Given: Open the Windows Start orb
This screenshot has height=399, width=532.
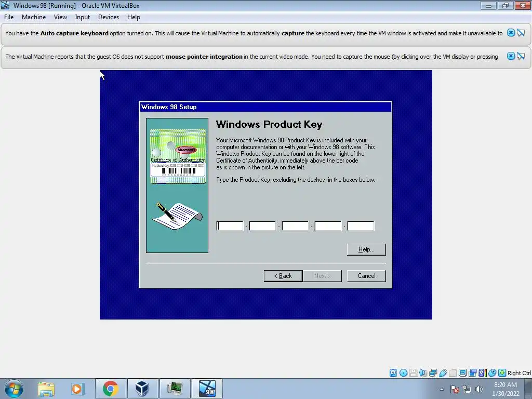Looking at the screenshot, I should (14, 389).
